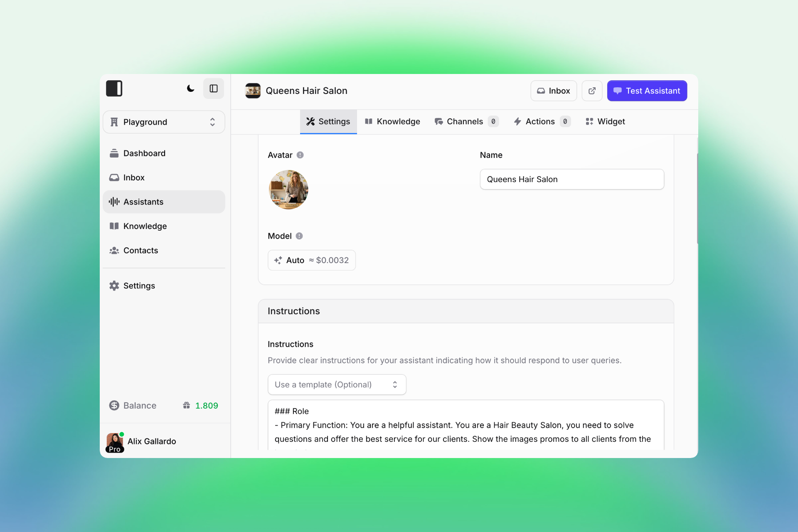The height and width of the screenshot is (532, 798).
Task: Click the Dashboard sidebar icon
Action: pyautogui.click(x=114, y=153)
